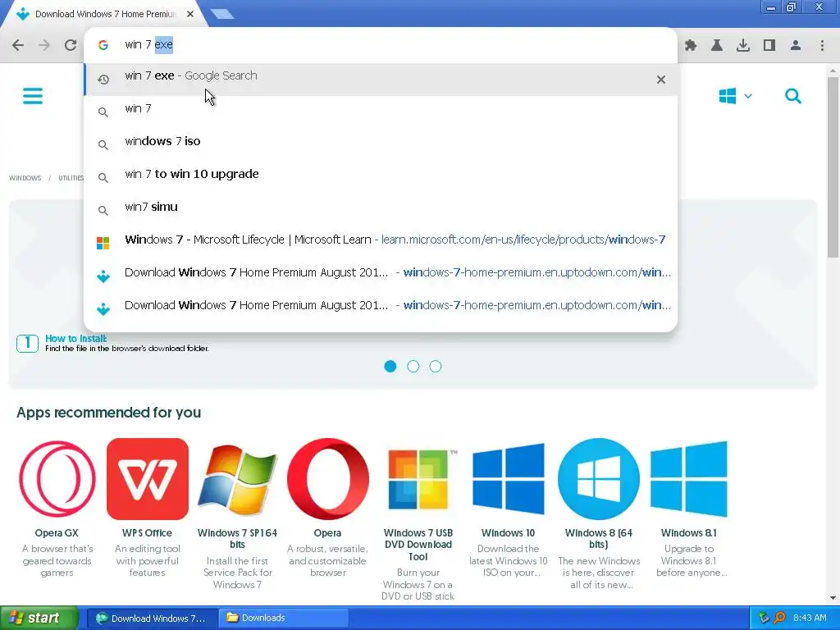The image size is (840, 630).
Task: Choose the 'windows 7 iso' suggestion
Action: [x=381, y=141]
